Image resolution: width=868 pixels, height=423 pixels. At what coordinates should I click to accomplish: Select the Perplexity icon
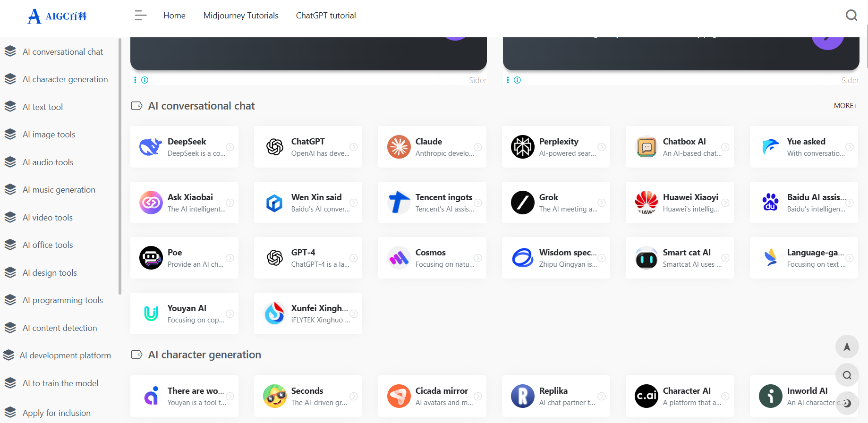pos(522,147)
